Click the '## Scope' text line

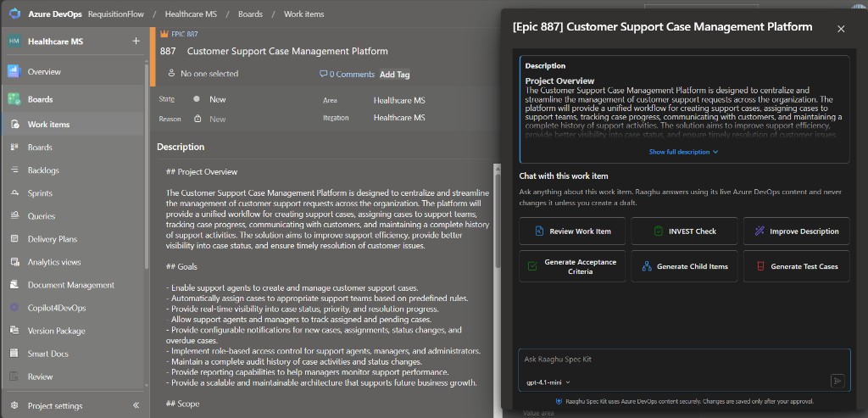(183, 404)
